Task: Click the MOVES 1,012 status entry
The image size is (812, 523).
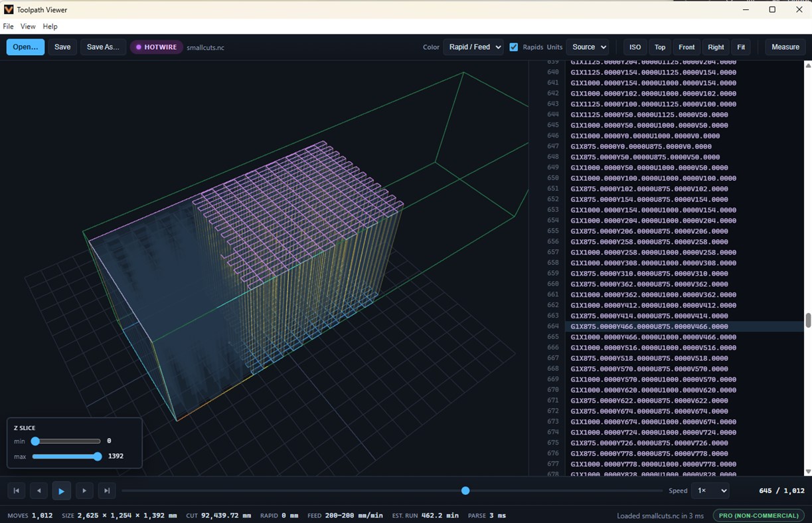Action: [30, 516]
